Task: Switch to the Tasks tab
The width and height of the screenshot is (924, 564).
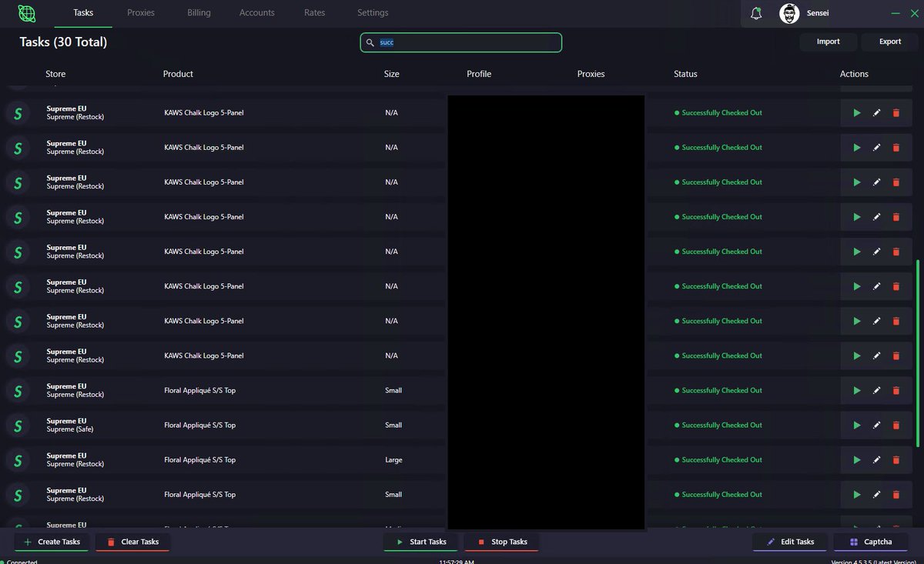Action: click(83, 13)
